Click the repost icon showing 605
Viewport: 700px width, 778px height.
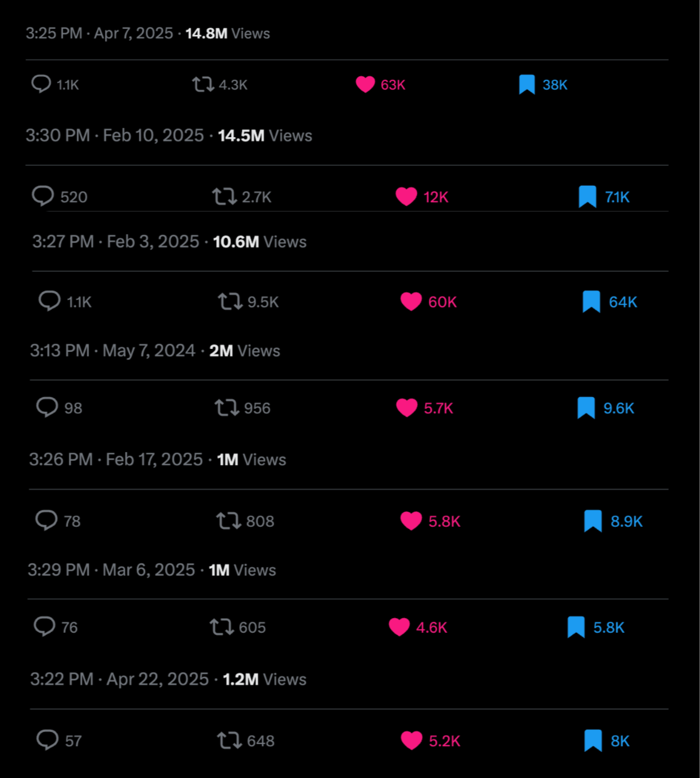pyautogui.click(x=222, y=627)
